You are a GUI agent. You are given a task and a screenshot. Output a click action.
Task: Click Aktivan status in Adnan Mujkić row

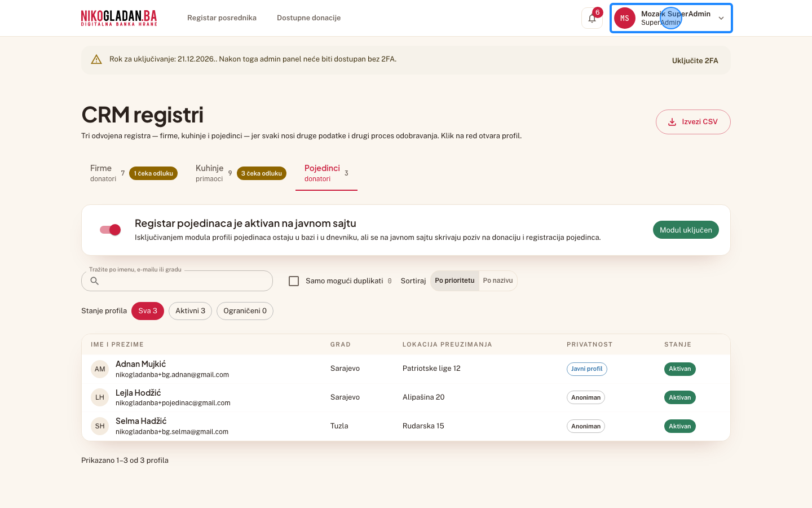tap(680, 369)
